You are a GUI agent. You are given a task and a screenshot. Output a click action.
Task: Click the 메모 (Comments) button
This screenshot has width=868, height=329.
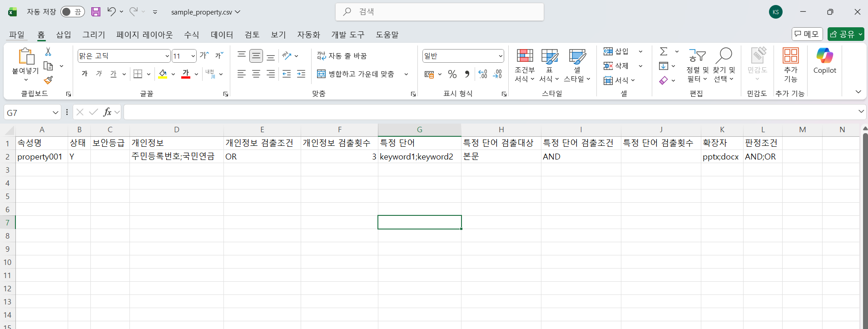pos(807,34)
